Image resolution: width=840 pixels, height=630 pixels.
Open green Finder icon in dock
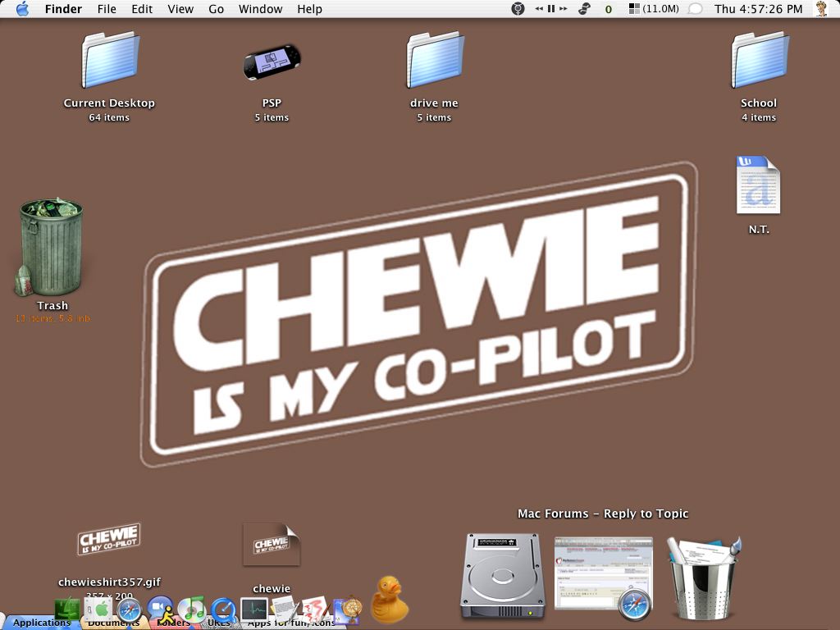coord(67,609)
